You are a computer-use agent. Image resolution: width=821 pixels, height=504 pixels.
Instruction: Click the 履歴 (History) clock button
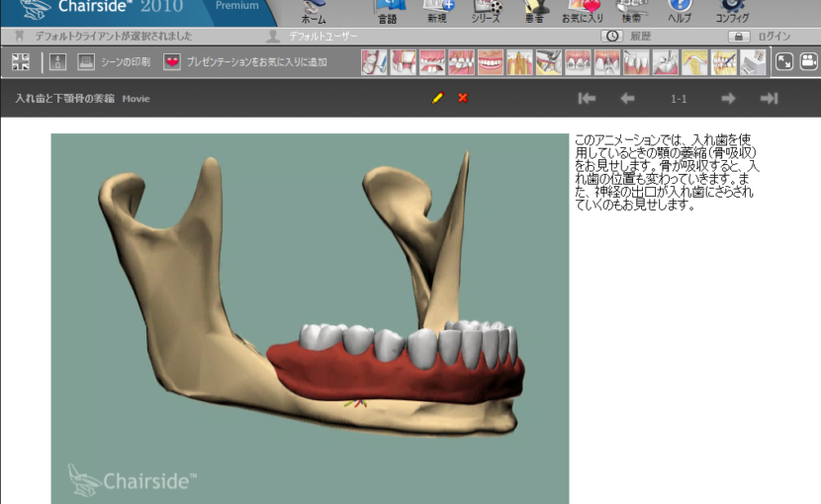pos(612,37)
